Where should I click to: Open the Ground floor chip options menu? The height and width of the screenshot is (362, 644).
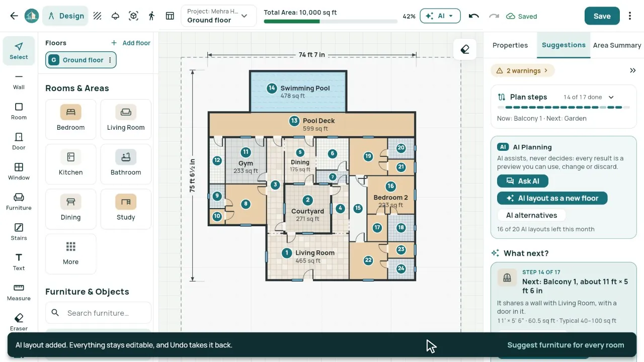(110, 60)
